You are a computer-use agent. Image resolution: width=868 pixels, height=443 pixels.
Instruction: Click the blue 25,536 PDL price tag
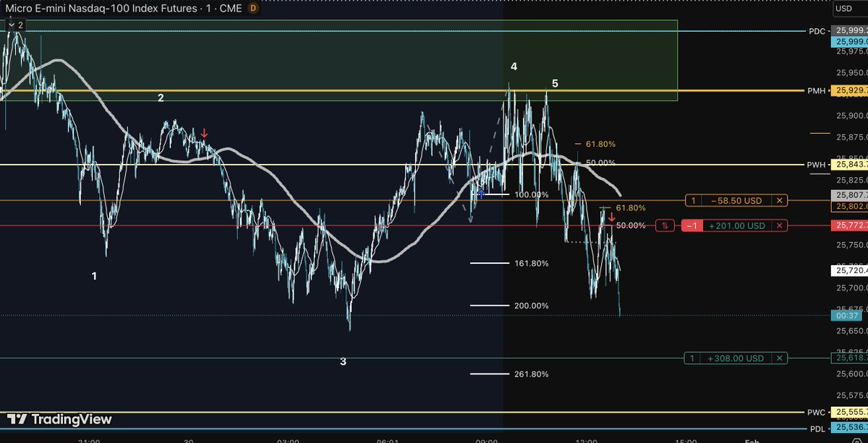click(x=849, y=429)
